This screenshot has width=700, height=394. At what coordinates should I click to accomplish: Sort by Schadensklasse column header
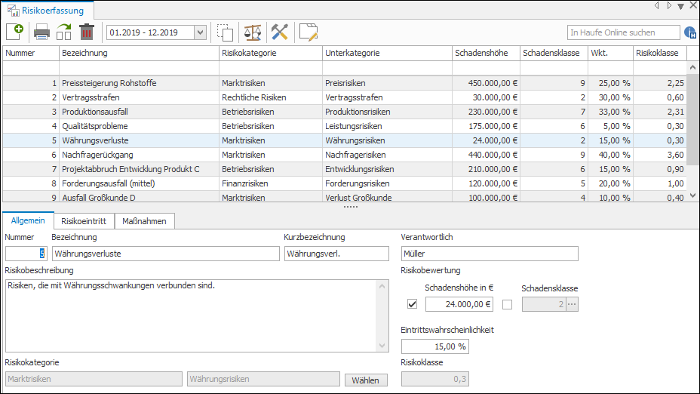(x=554, y=53)
